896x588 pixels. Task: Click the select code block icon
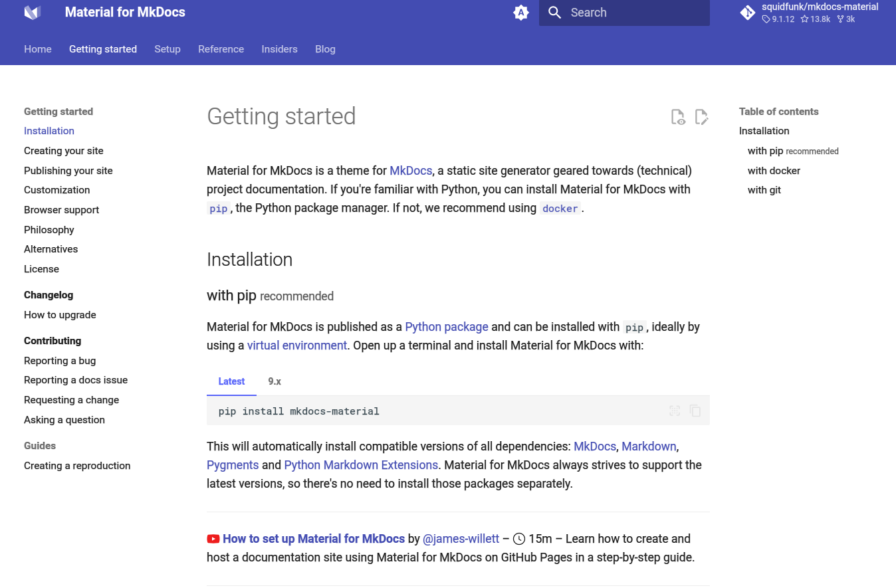(674, 411)
